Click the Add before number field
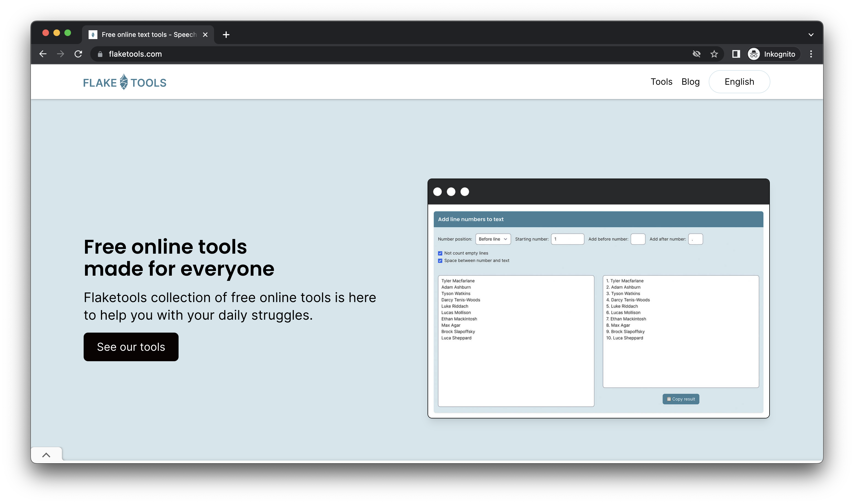854x504 pixels. [x=638, y=239]
